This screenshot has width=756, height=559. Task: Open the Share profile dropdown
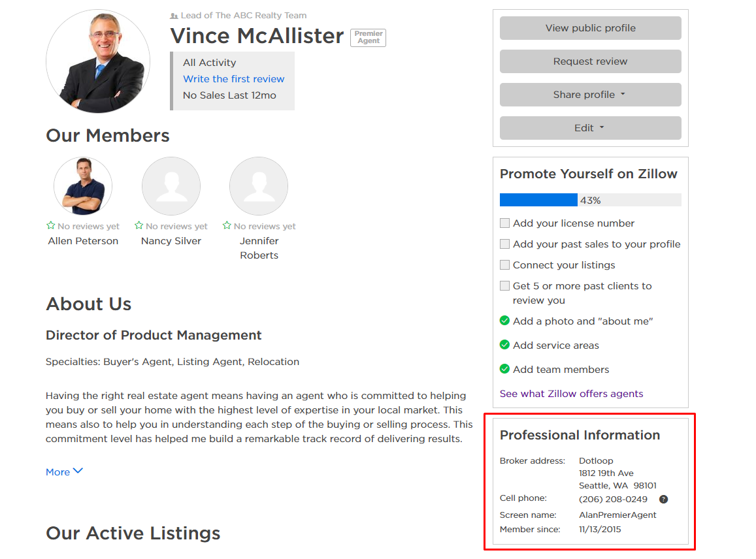pyautogui.click(x=590, y=95)
